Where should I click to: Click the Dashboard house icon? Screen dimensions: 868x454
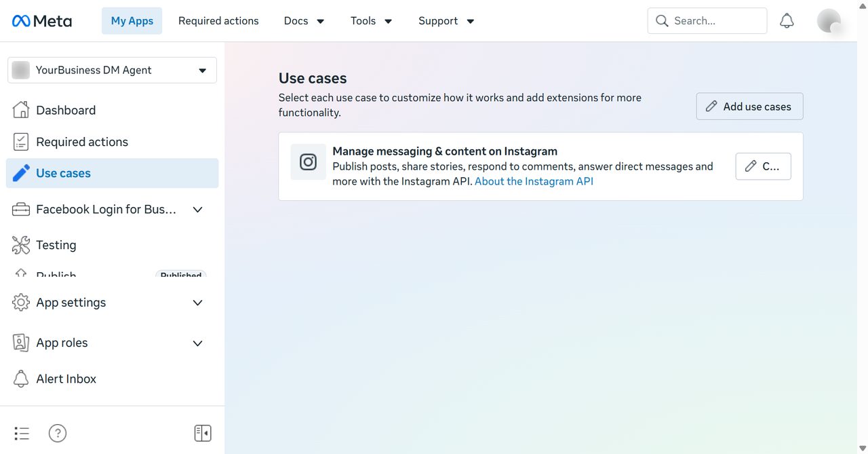point(21,110)
